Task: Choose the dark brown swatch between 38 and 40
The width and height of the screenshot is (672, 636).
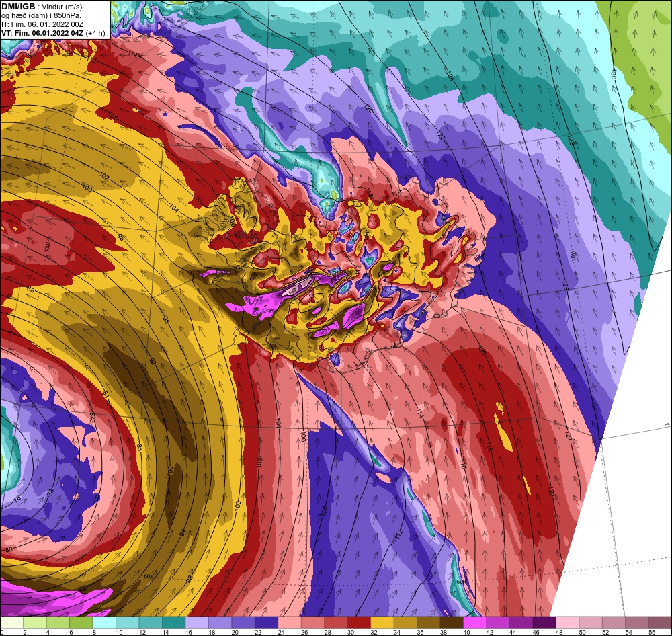Action: pyautogui.click(x=452, y=623)
